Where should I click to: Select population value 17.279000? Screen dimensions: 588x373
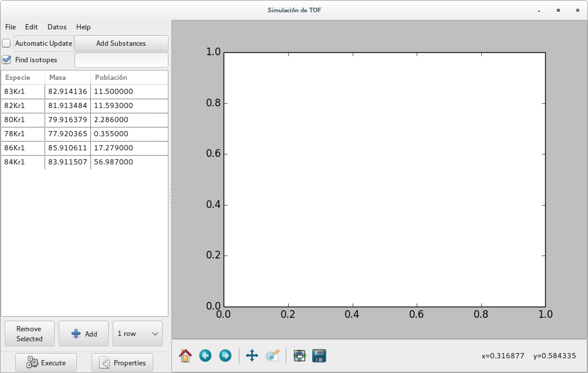point(129,148)
